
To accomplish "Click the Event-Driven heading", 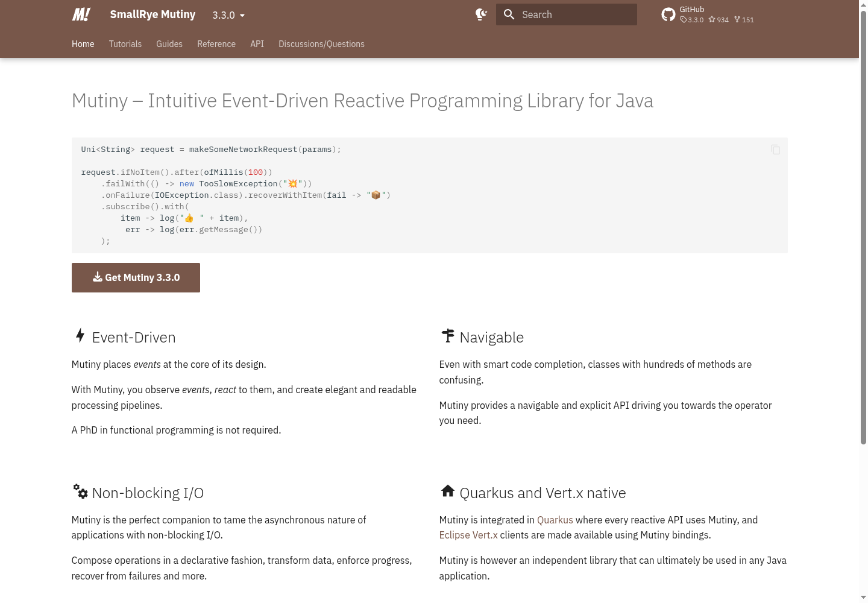I will tap(124, 337).
